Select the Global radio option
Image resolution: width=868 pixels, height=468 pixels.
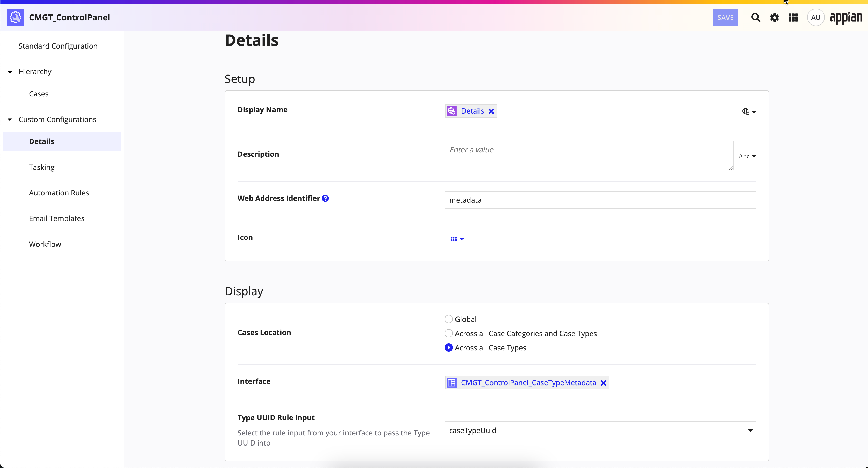click(x=448, y=319)
